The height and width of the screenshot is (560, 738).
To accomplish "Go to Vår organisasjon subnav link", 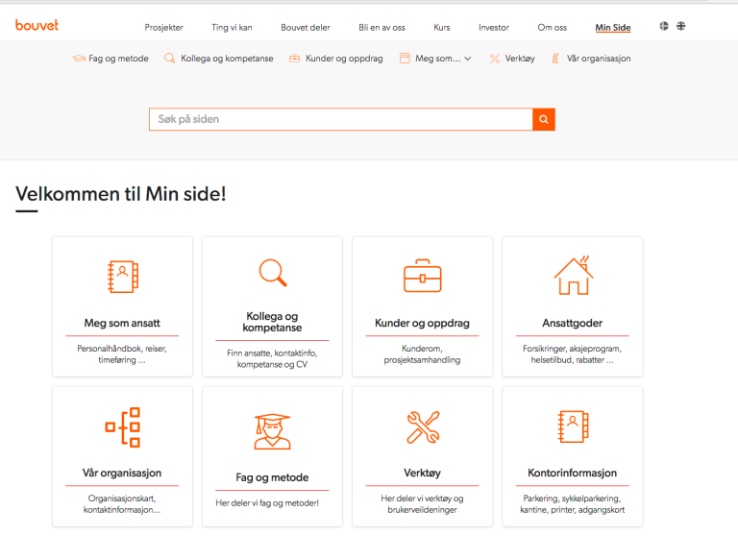I will 599,59.
